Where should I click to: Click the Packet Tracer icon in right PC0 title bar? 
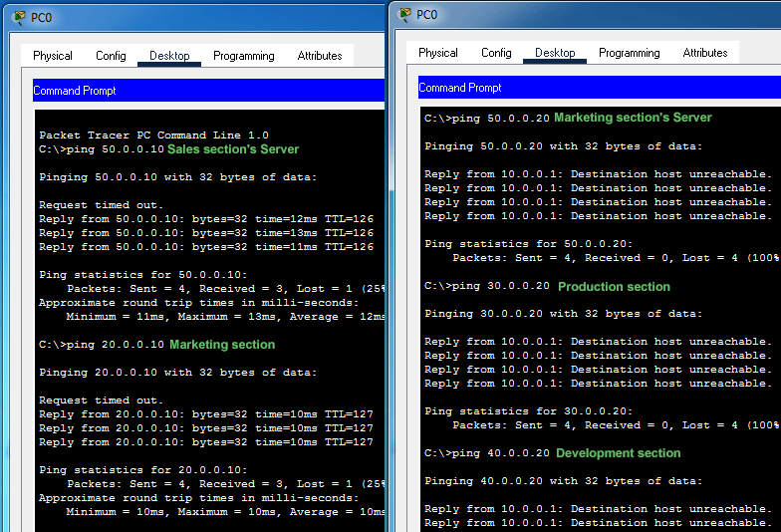[x=404, y=14]
